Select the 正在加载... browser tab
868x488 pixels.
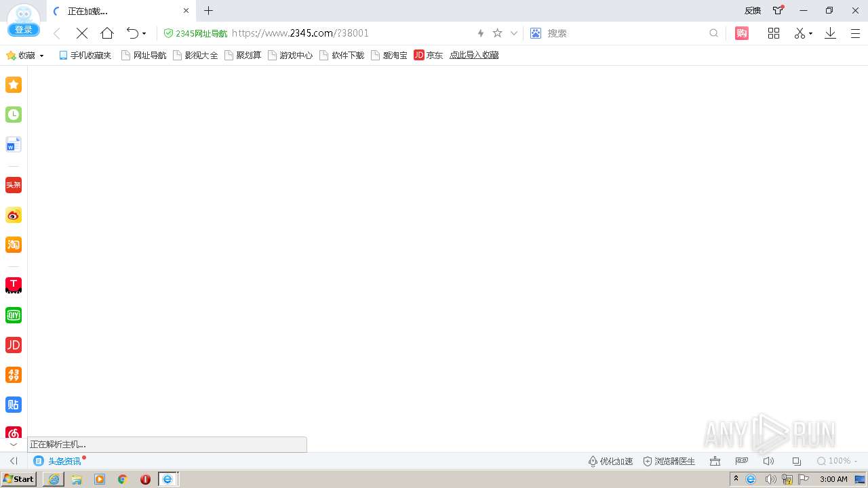121,11
